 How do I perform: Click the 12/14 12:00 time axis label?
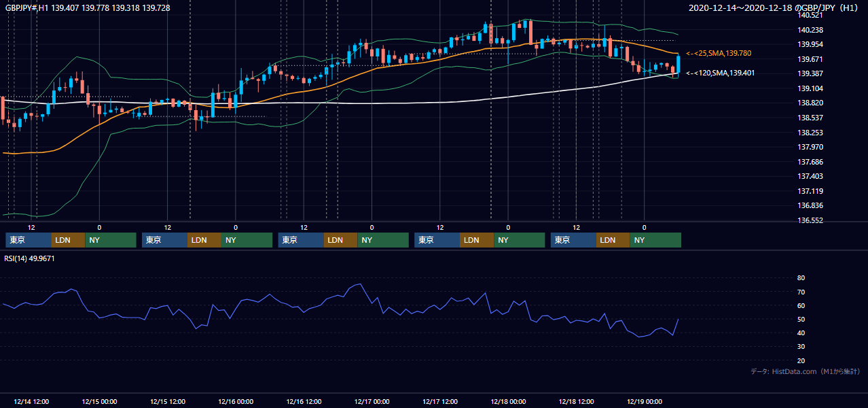(31, 401)
